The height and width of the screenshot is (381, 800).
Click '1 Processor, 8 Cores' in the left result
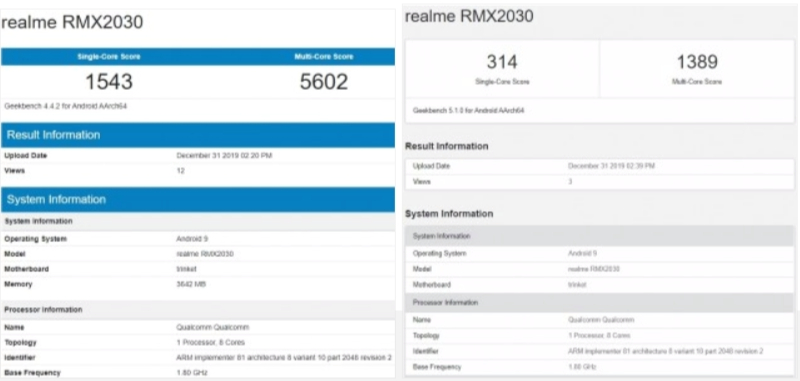pyautogui.click(x=210, y=342)
